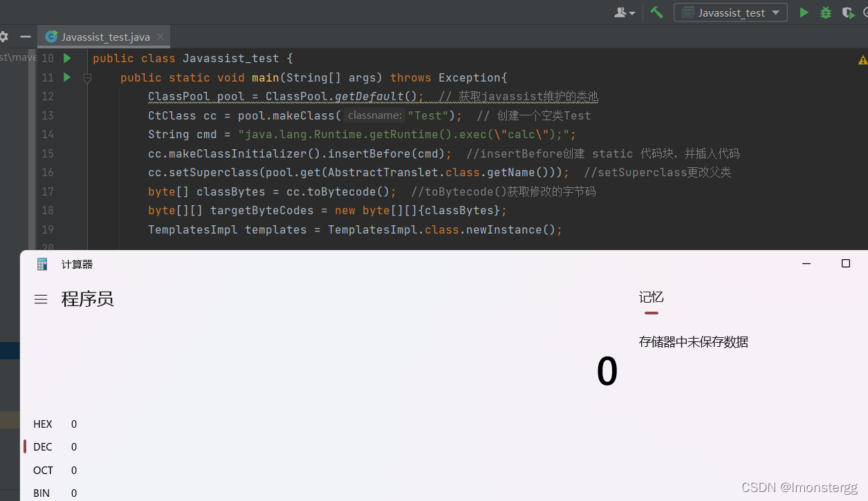Select the 记忆 tab in Calculator
Screen dimensions: 868x501
click(651, 297)
